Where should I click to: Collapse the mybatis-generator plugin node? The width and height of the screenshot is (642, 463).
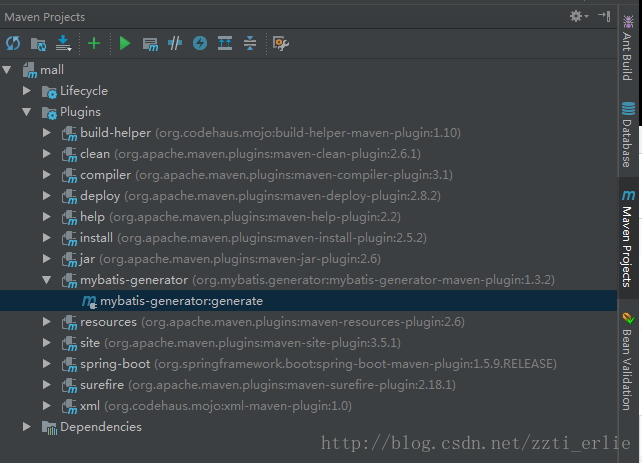47,280
